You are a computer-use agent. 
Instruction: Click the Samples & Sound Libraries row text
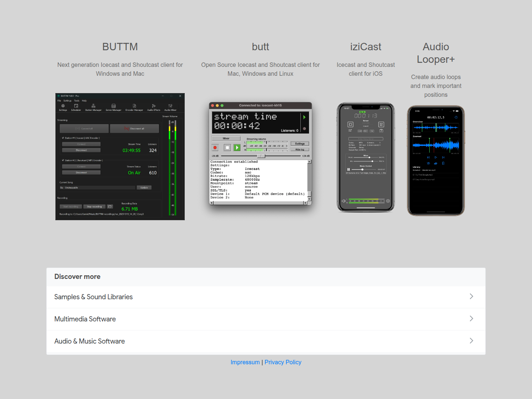click(93, 297)
